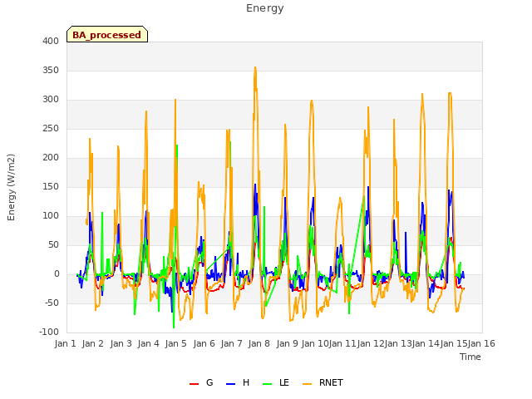
Task: Click the Jan 7 x-axis label
Action: point(231,343)
